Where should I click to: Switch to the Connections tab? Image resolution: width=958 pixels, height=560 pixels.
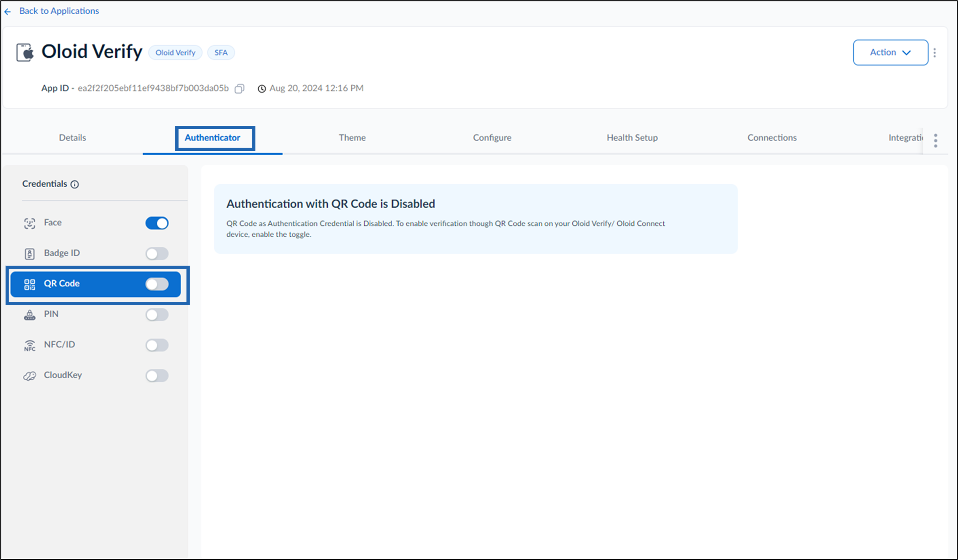pos(772,137)
